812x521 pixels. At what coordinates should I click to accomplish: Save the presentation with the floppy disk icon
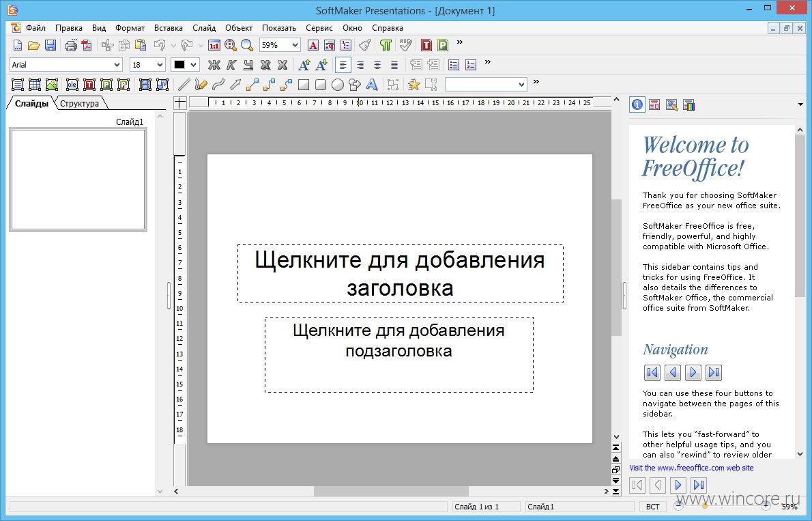tap(50, 46)
